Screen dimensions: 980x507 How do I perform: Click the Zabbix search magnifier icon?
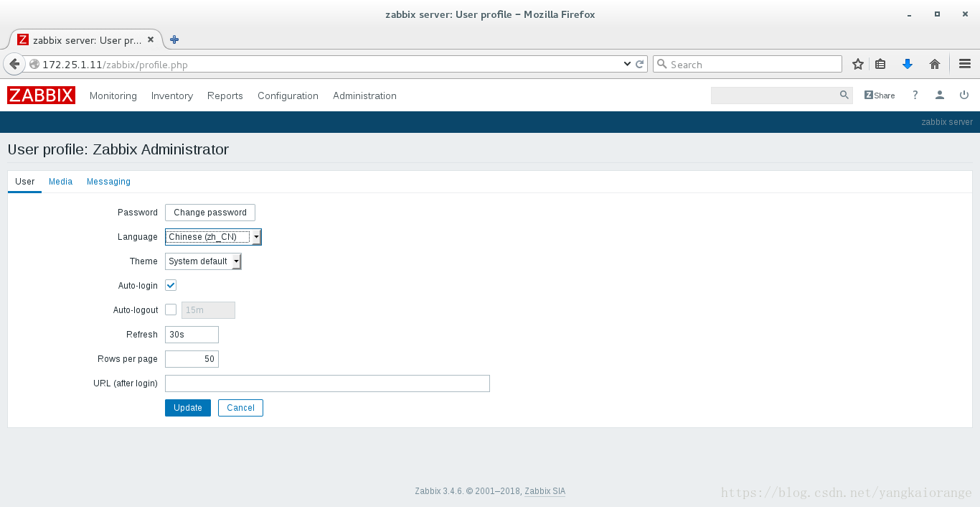(844, 95)
